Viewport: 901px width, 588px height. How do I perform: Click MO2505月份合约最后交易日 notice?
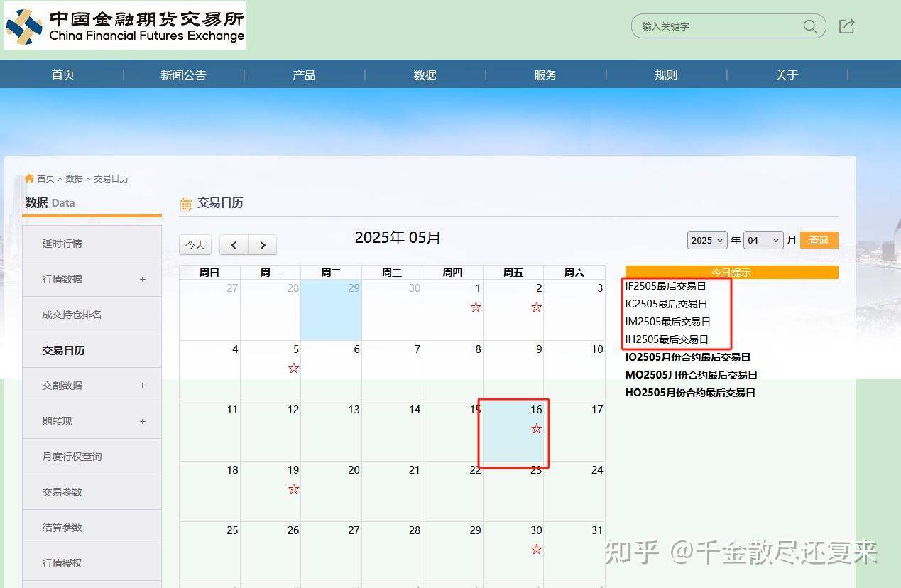[x=692, y=375]
